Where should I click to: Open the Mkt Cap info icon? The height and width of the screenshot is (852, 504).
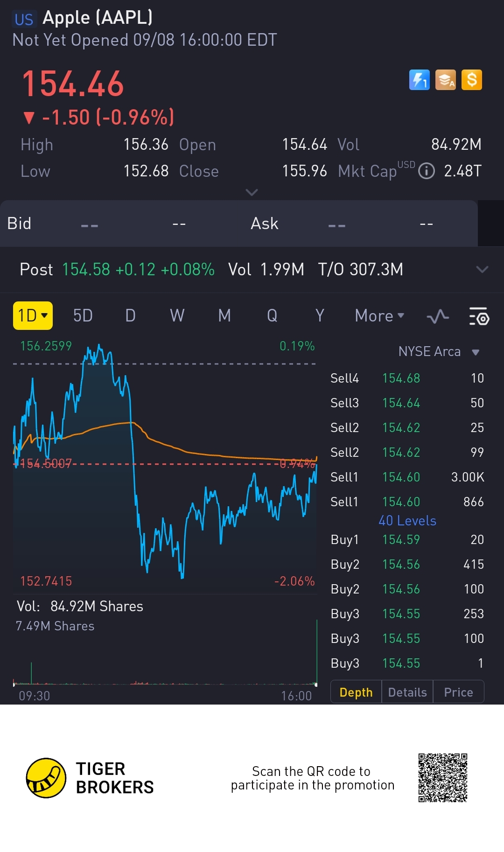pyautogui.click(x=427, y=171)
